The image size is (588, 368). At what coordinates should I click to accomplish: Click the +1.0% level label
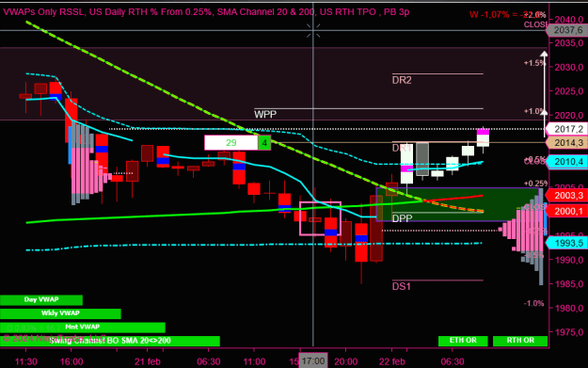click(534, 111)
